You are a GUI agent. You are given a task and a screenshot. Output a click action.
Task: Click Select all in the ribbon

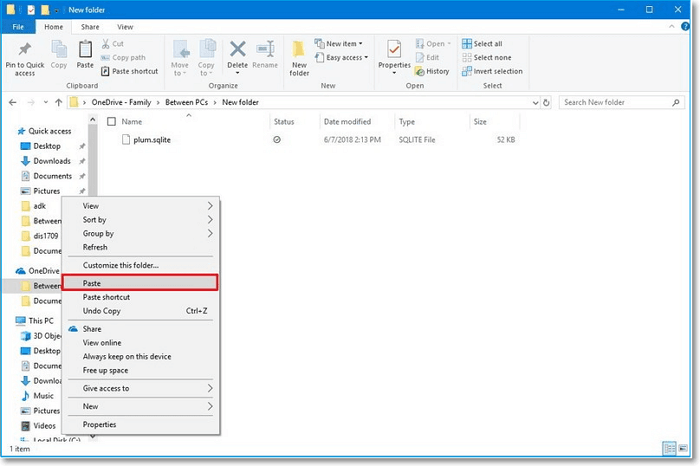click(x=487, y=44)
